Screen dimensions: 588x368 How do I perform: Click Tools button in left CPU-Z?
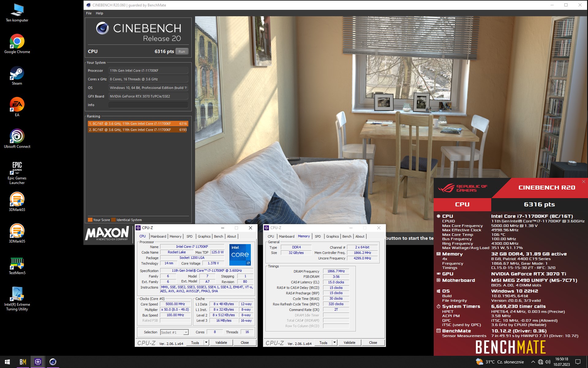(195, 343)
